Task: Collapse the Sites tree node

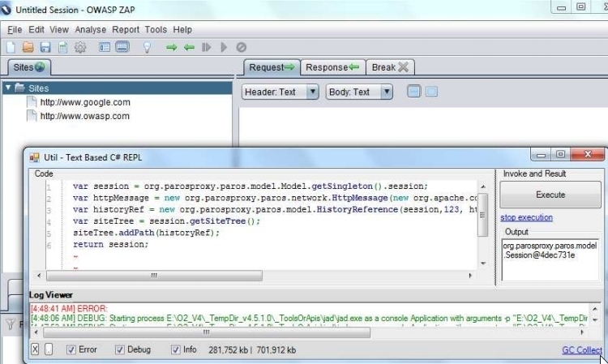Action: [x=8, y=88]
